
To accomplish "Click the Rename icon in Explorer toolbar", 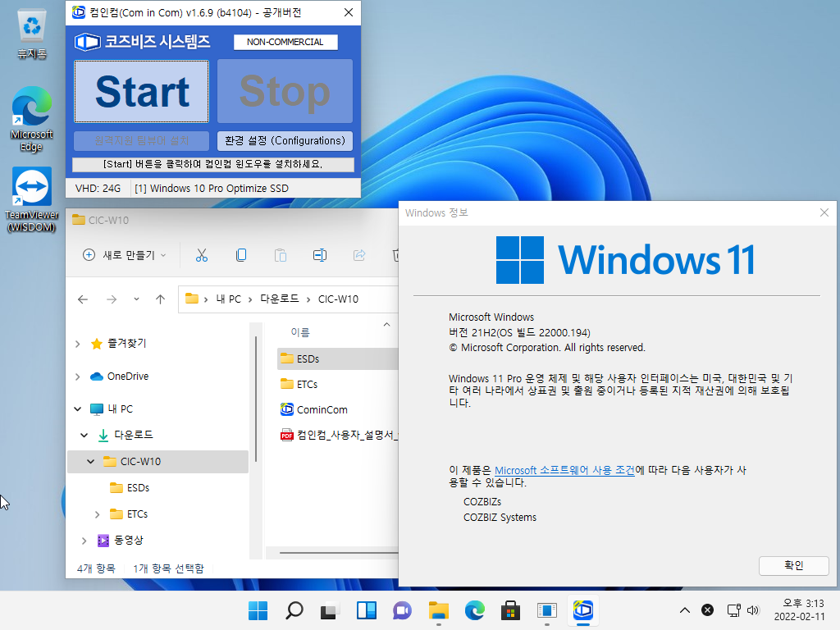I will 320,256.
